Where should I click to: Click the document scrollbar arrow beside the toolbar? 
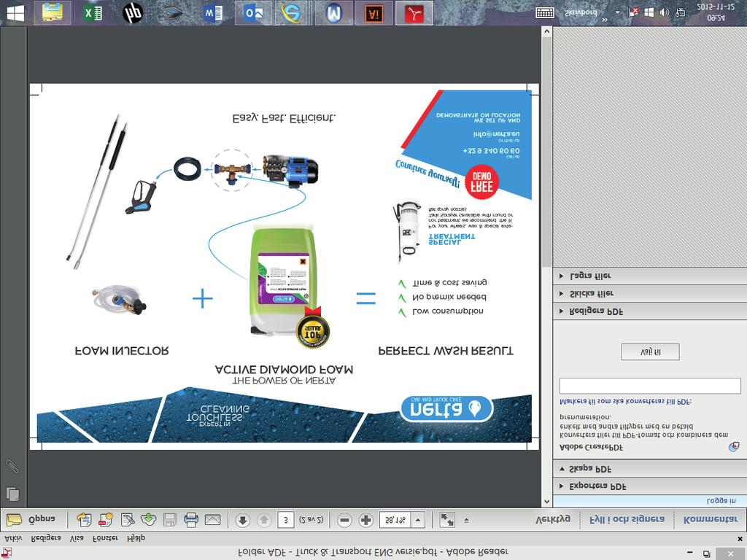click(547, 502)
